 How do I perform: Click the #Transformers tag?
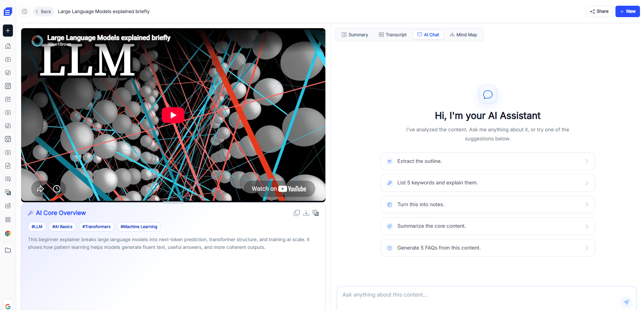click(x=96, y=227)
